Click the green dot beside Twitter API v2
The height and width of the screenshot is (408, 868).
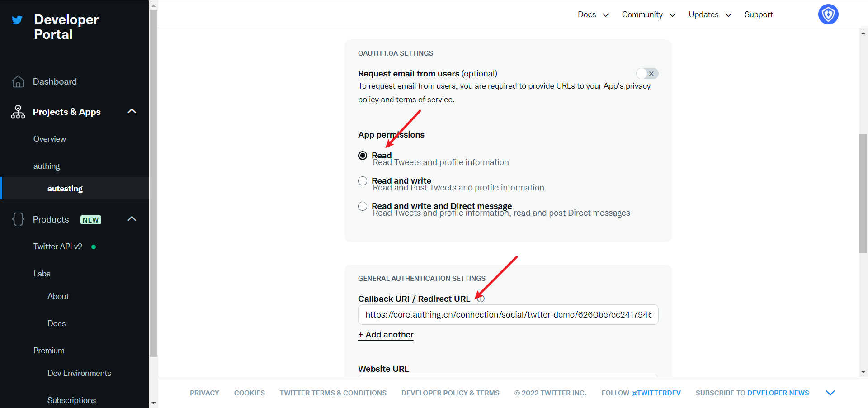94,247
